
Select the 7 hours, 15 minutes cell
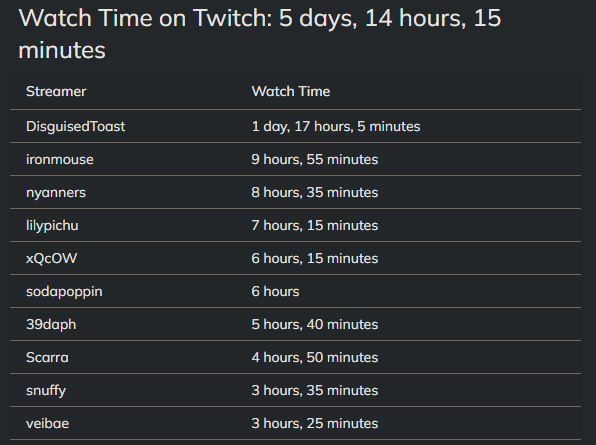point(315,226)
